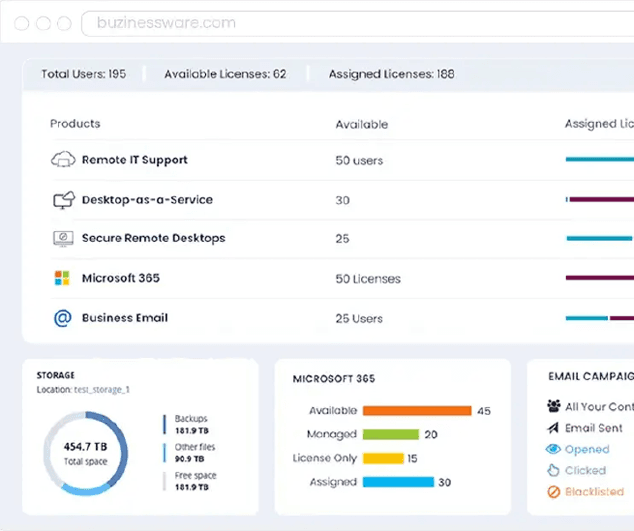Click the Microsoft 365 logo icon
The height and width of the screenshot is (531, 634).
[x=62, y=278]
